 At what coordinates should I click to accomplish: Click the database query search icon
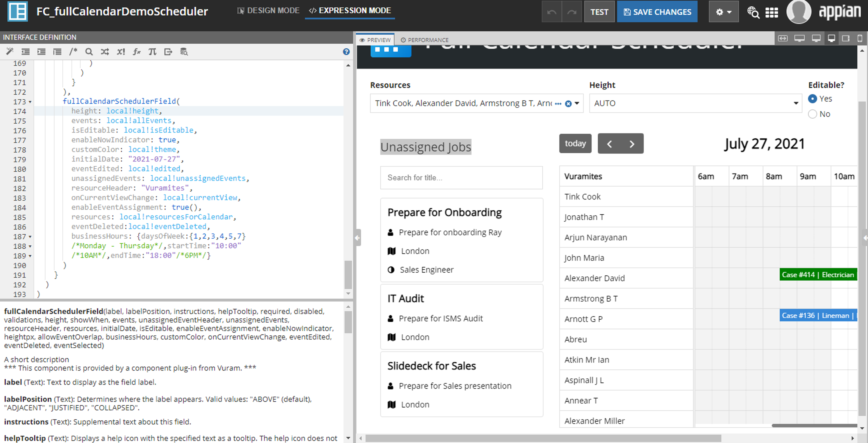[184, 52]
